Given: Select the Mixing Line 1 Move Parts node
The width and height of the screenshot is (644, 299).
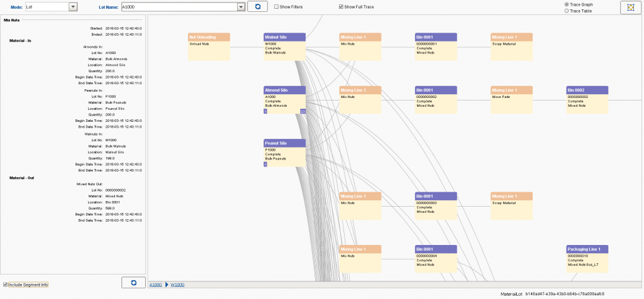Looking at the screenshot, I should point(512,100).
